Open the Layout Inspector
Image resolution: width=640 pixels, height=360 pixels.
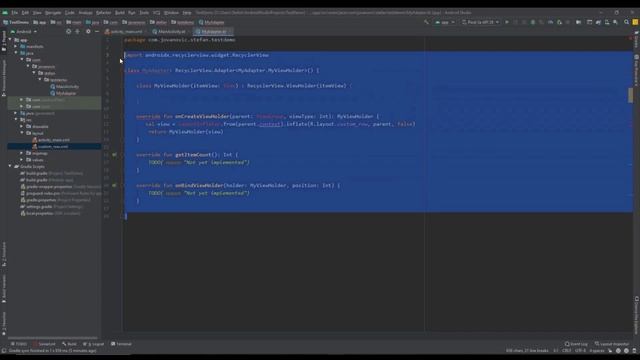(x=612, y=344)
